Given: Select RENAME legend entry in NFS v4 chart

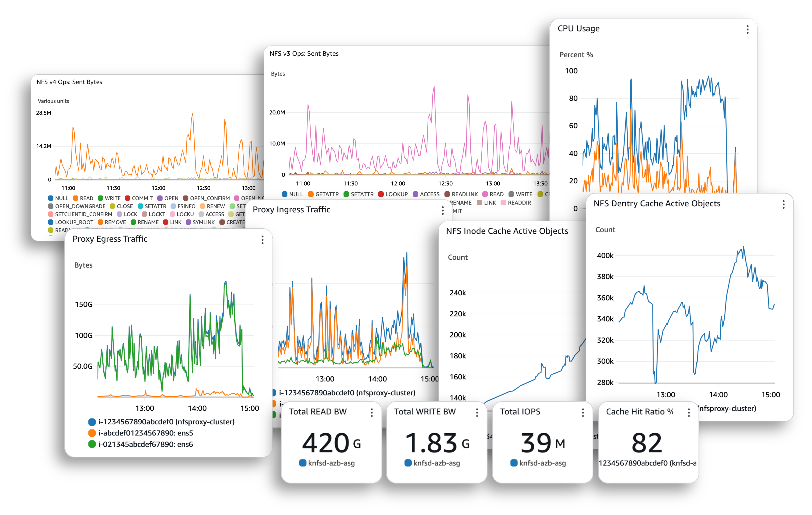Looking at the screenshot, I should (145, 222).
